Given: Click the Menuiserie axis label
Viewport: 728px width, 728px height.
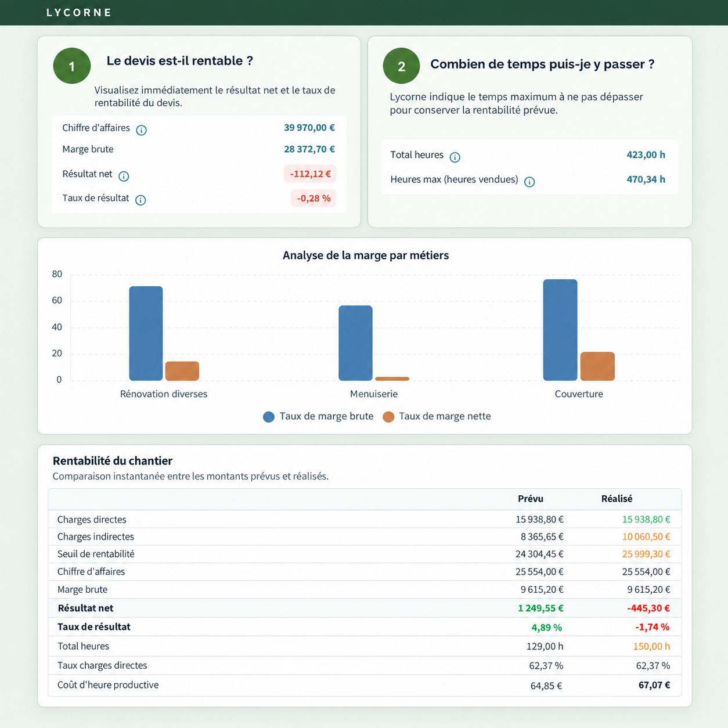Looking at the screenshot, I should (x=374, y=394).
